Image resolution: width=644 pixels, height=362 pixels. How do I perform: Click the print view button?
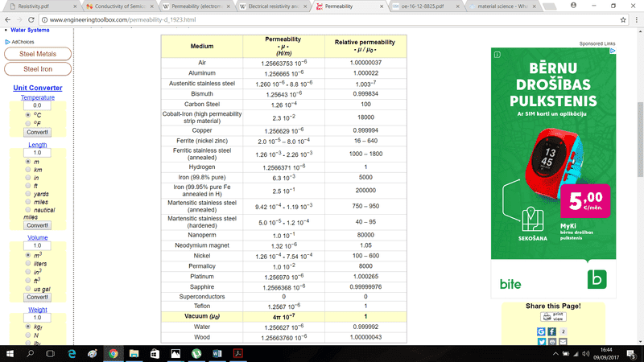(x=553, y=317)
